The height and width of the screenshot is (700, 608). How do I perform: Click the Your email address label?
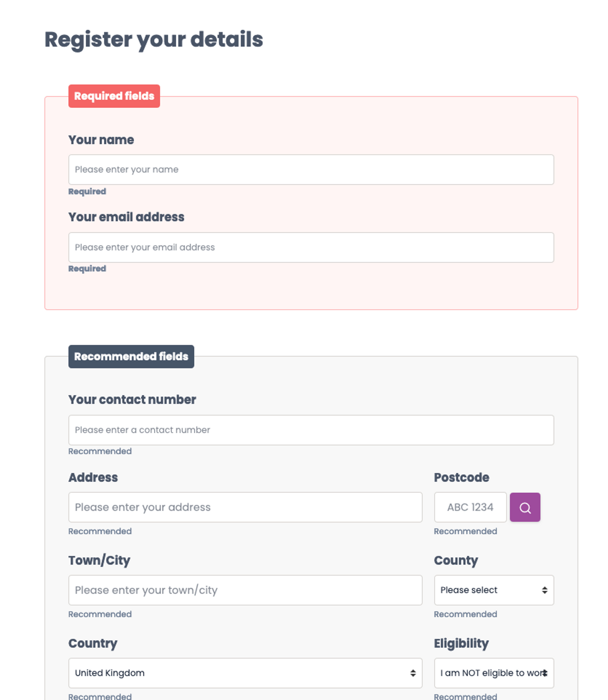126,217
